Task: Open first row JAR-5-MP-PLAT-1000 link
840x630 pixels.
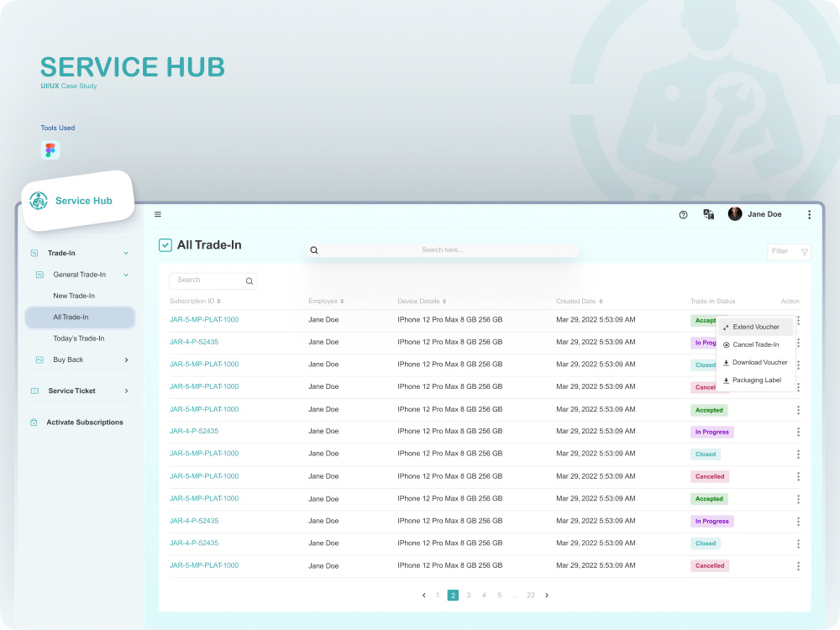Action: coord(204,320)
